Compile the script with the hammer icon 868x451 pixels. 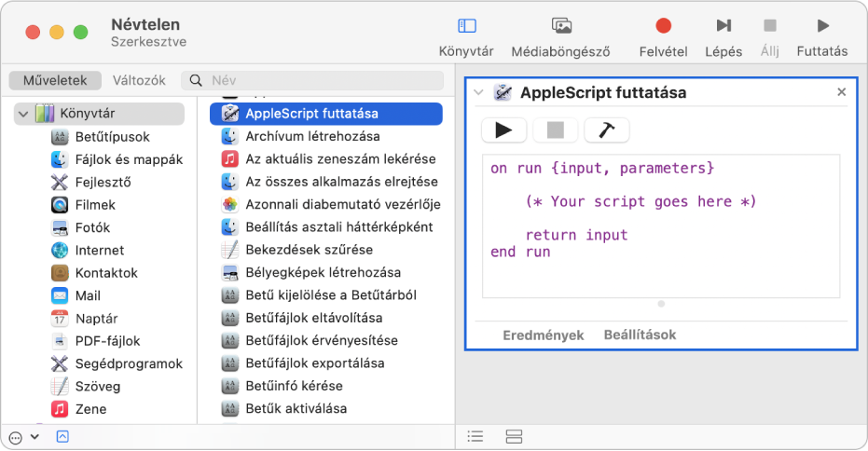(x=606, y=130)
